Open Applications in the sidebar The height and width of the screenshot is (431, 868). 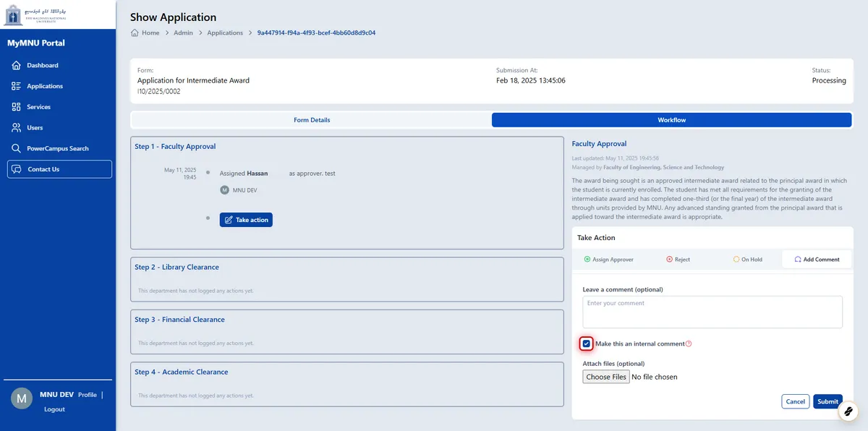pyautogui.click(x=59, y=86)
